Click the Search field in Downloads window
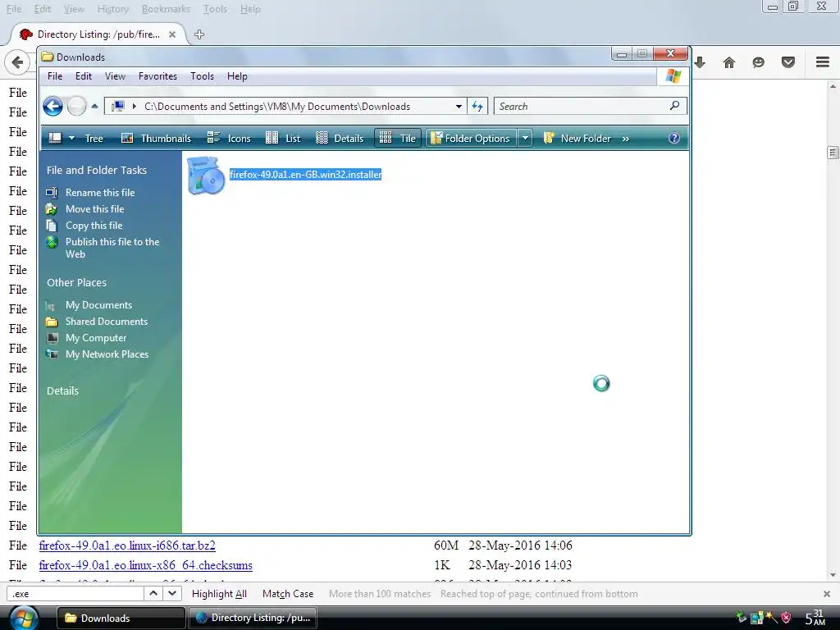840x630 pixels. click(x=582, y=106)
